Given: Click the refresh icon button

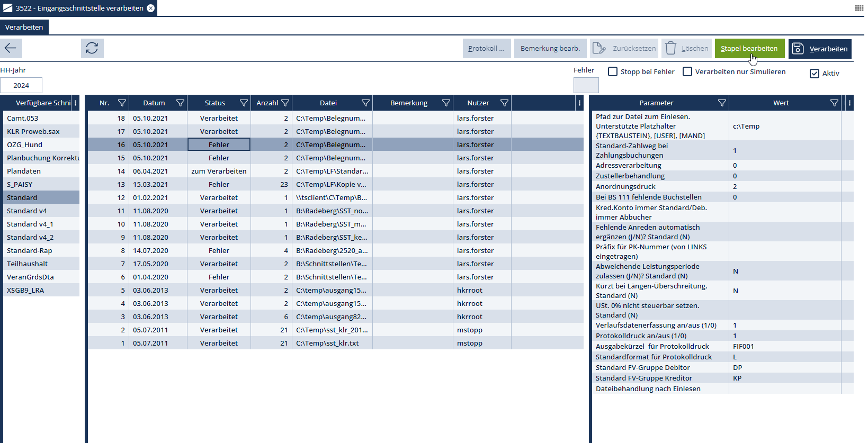Looking at the screenshot, I should 92,48.
